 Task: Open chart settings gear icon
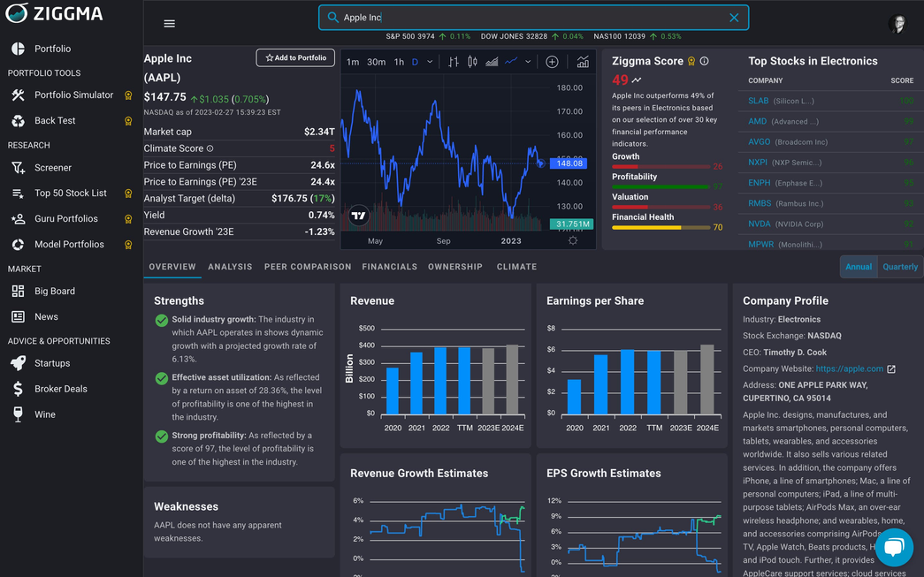573,240
